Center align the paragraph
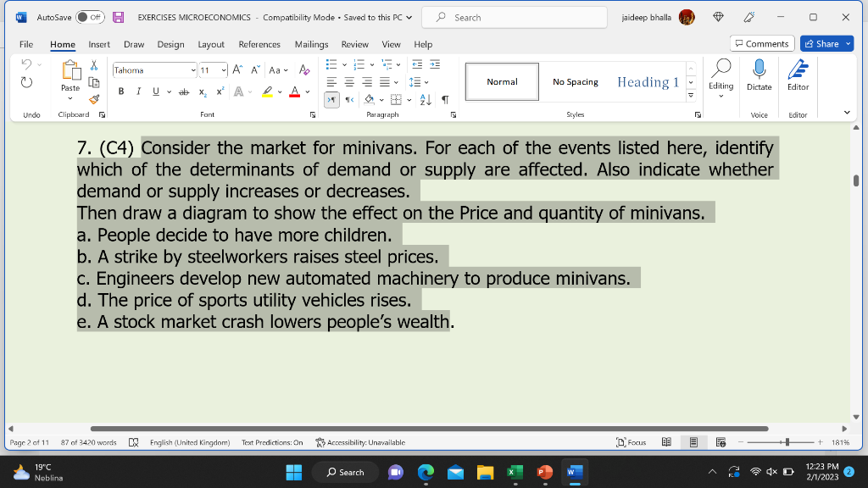 tap(350, 82)
